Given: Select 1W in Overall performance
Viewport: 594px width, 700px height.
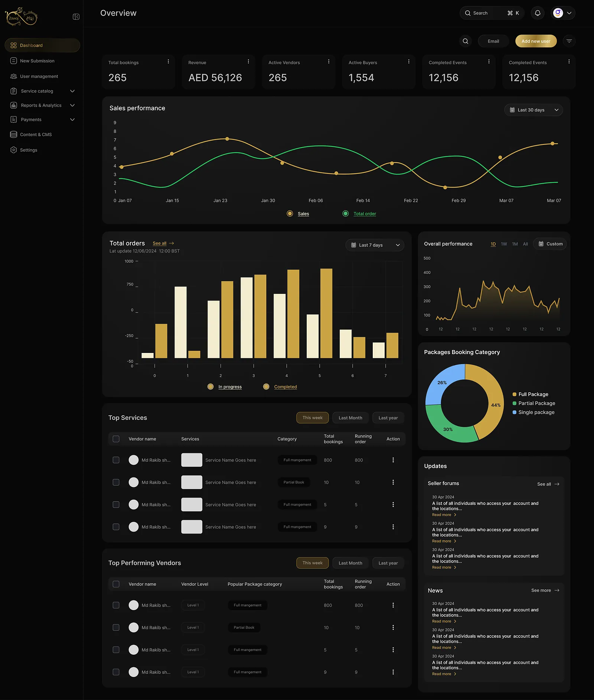Looking at the screenshot, I should [x=504, y=244].
